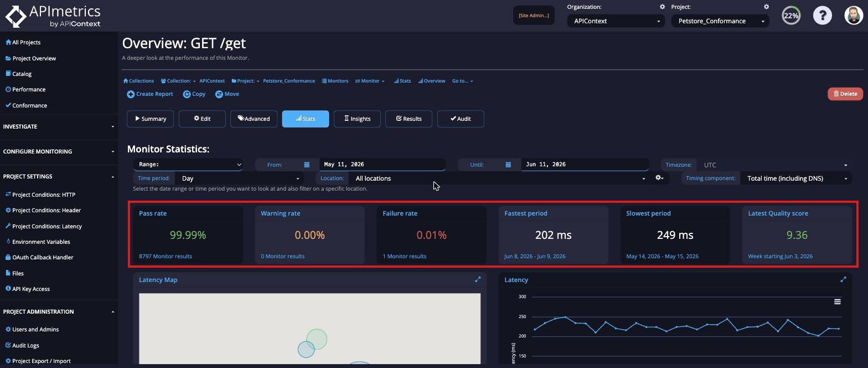Open Catalog in sidebar

18,74
